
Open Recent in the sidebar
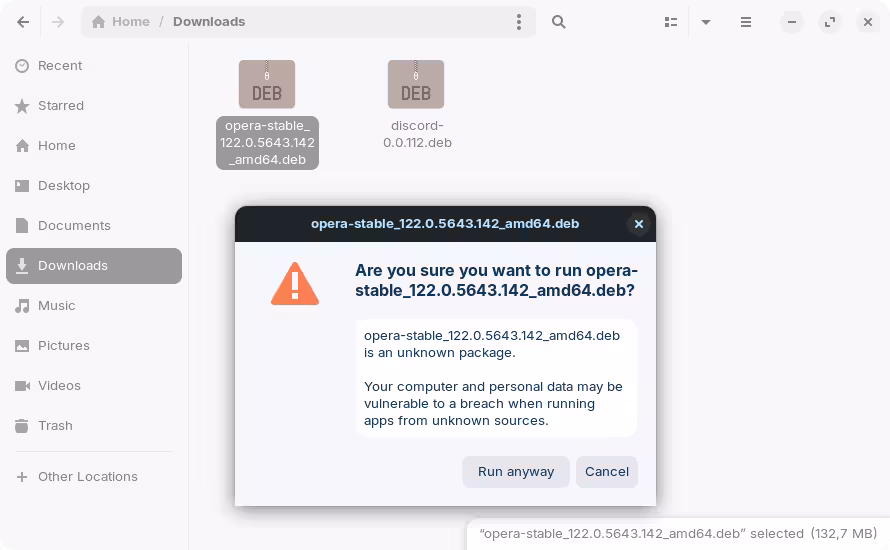60,66
